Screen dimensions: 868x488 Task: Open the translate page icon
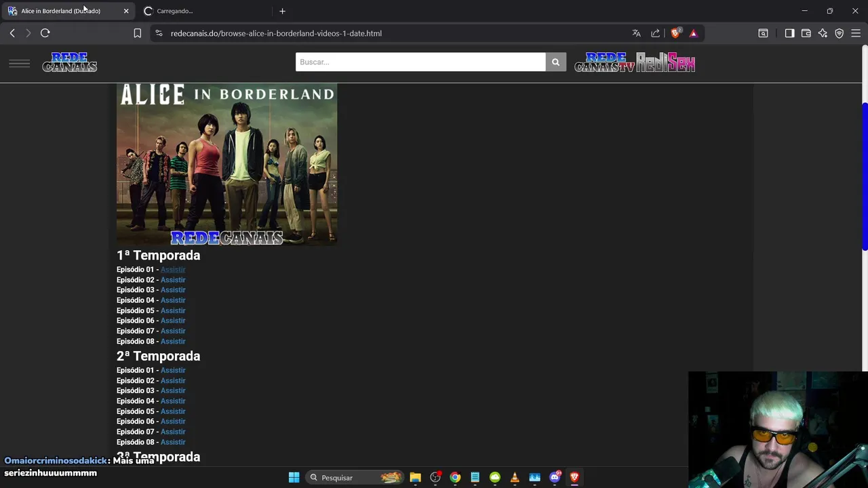pyautogui.click(x=636, y=33)
